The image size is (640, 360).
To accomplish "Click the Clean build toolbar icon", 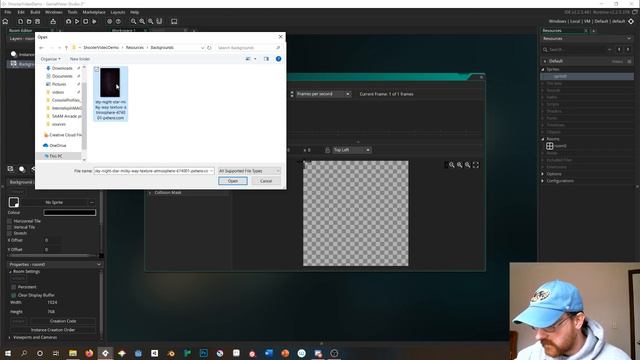I will (x=94, y=21).
